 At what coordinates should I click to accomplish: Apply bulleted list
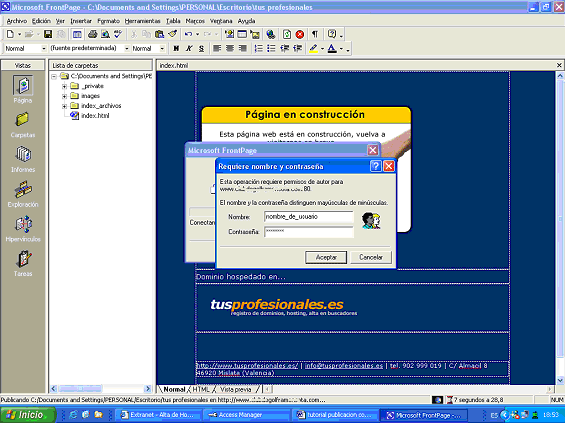pos(271,48)
